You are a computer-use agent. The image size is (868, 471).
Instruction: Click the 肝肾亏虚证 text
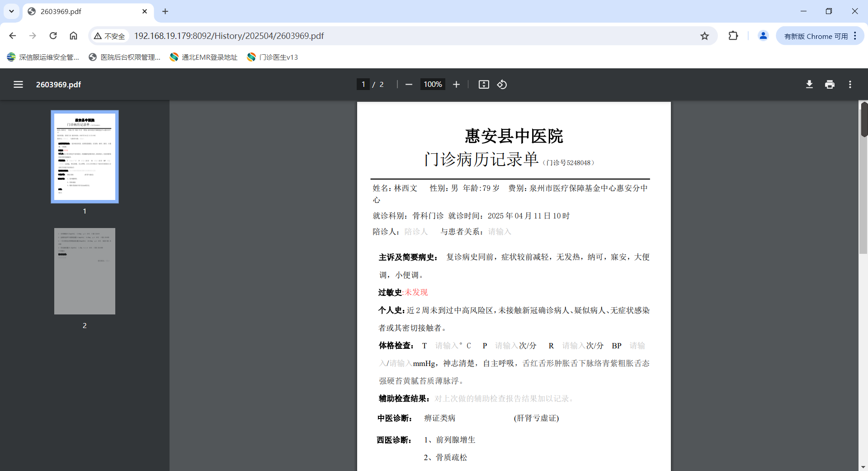[536, 418]
